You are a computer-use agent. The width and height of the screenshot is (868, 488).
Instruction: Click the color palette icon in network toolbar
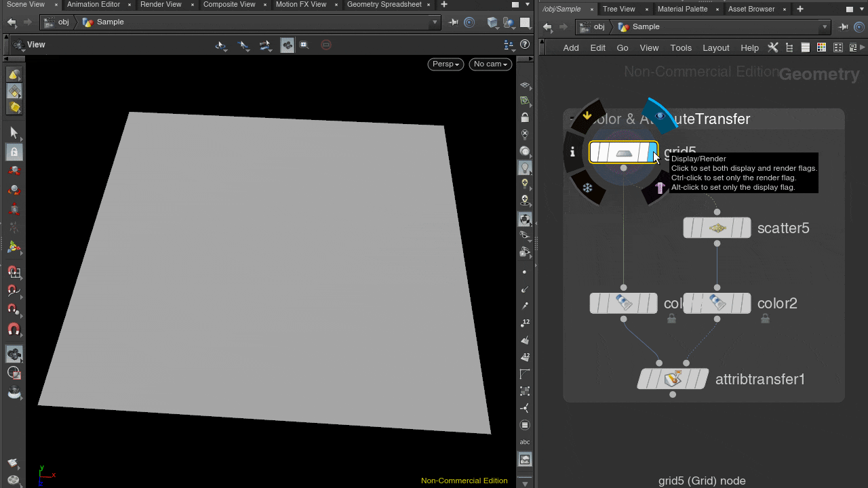click(x=821, y=47)
